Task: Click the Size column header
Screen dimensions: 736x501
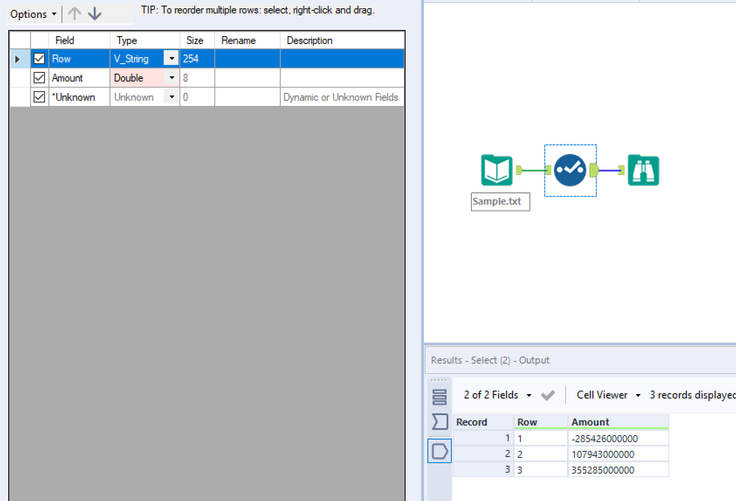Action: [197, 40]
